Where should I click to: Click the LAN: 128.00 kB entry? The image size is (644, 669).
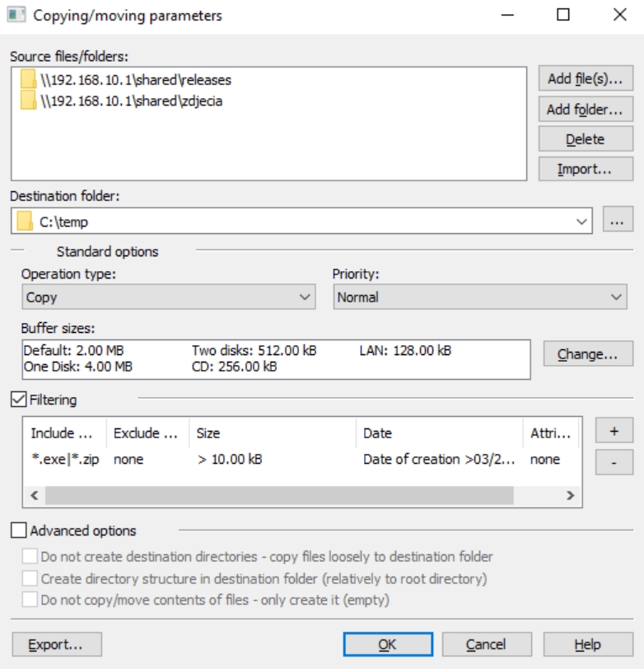(x=405, y=350)
